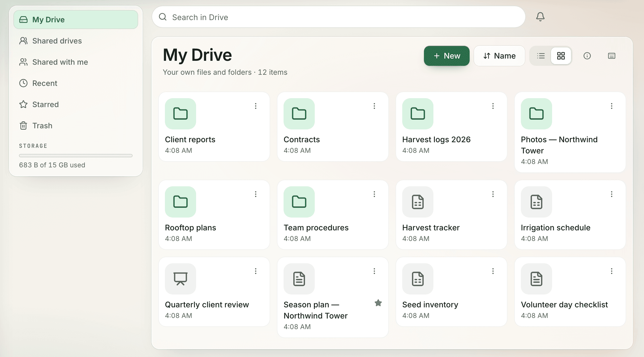Select the Harvest logs 2026 folder icon

tap(418, 114)
